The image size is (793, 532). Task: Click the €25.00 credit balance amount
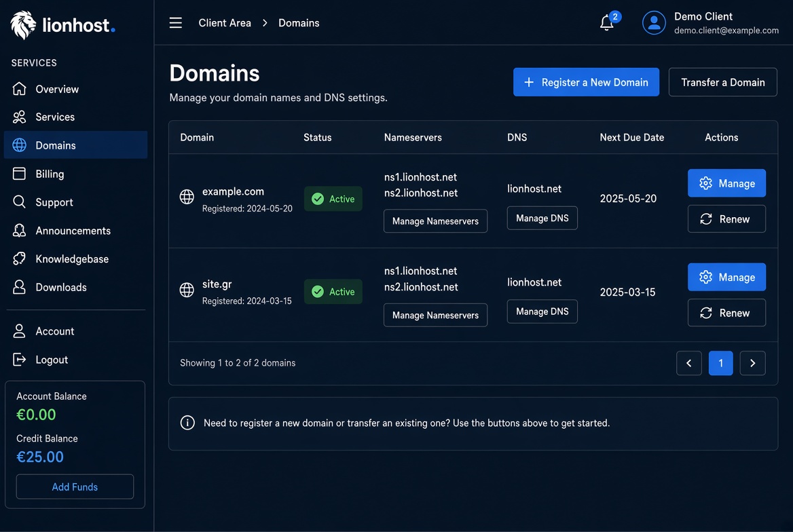pyautogui.click(x=40, y=457)
